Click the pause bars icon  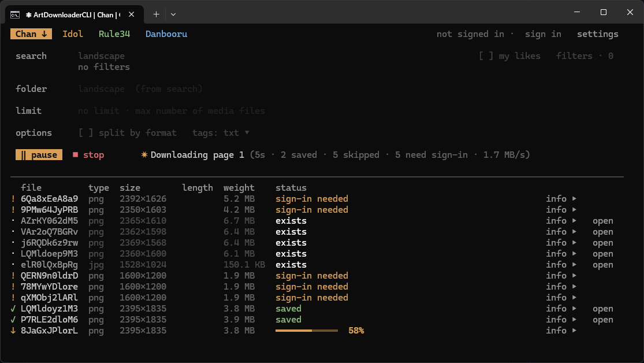[23, 155]
